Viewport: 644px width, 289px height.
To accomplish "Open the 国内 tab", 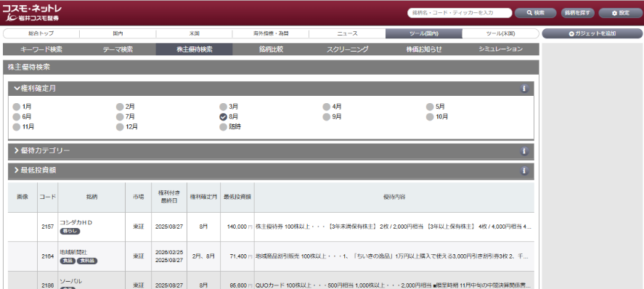I will click(x=118, y=33).
